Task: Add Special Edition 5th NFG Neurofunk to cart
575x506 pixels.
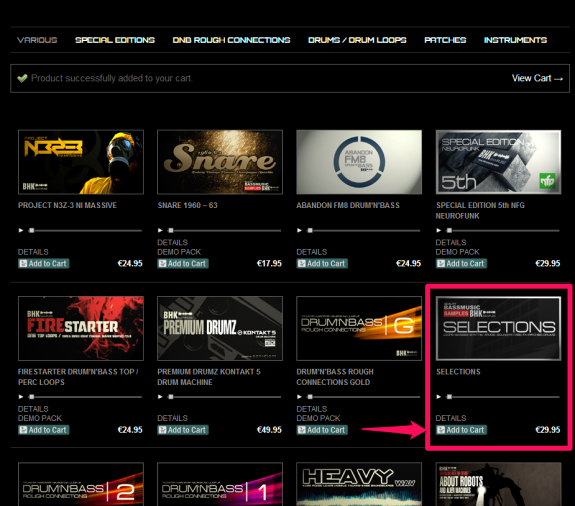Action: (x=461, y=264)
